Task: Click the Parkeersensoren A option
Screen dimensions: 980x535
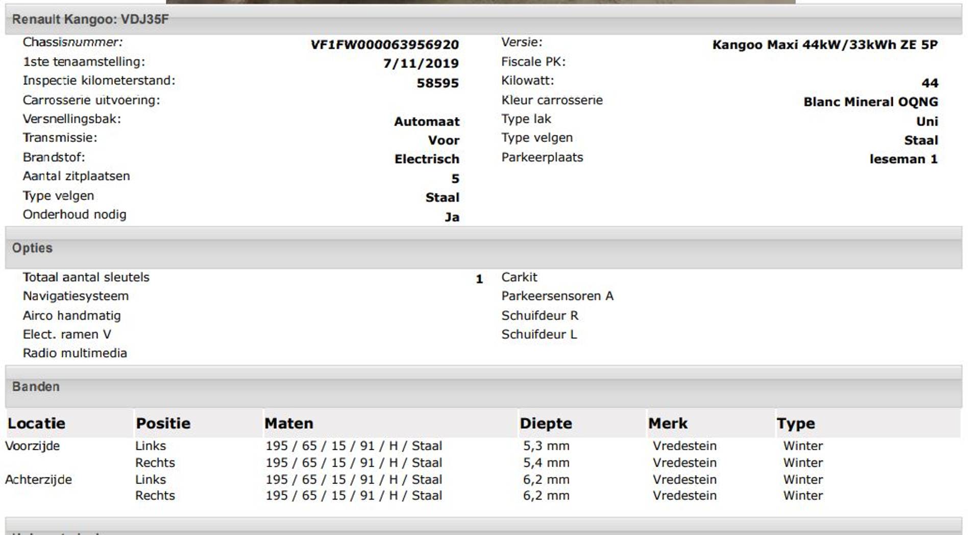Action: [557, 296]
